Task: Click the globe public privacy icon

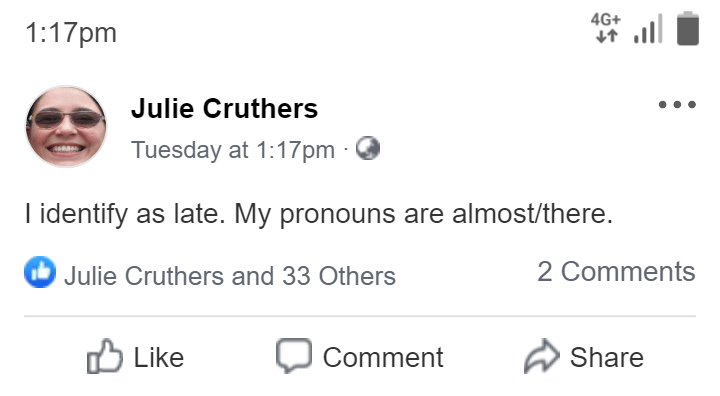Action: tap(368, 148)
